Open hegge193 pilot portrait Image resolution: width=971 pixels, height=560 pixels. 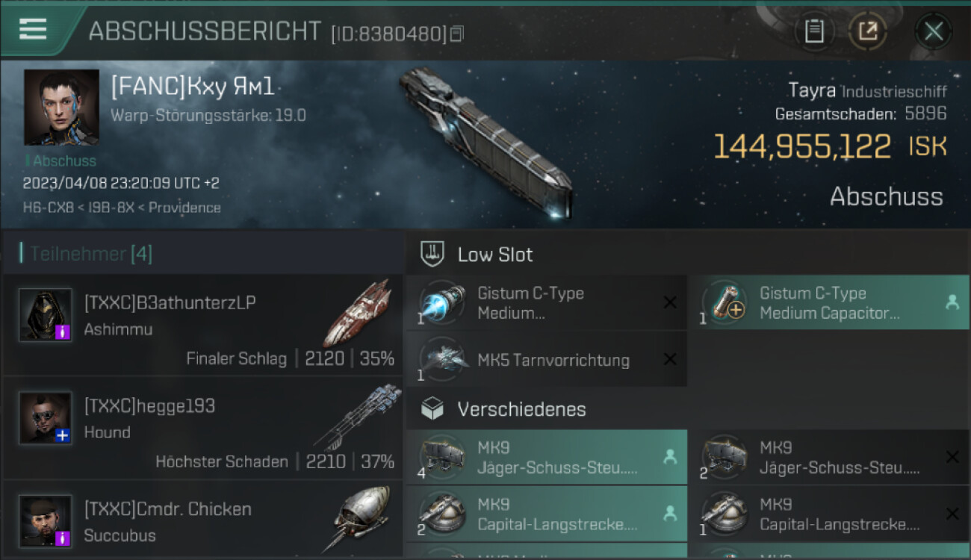click(46, 418)
